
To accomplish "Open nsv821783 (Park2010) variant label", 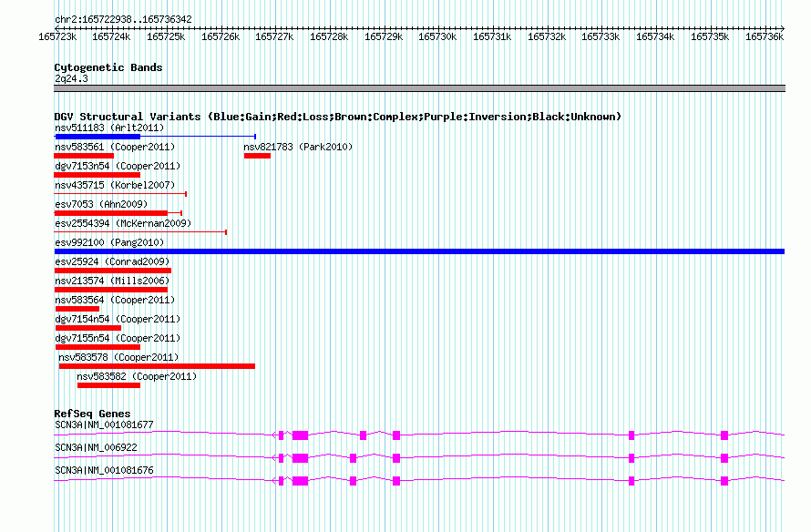I will 299,147.
